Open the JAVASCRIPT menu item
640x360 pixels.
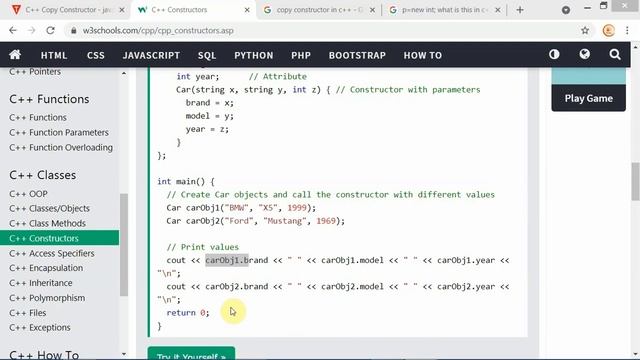pos(151,55)
